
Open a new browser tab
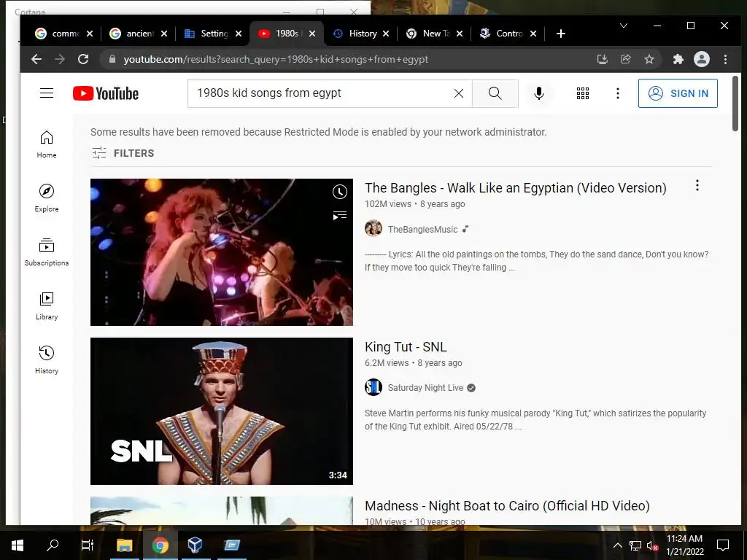(x=561, y=34)
